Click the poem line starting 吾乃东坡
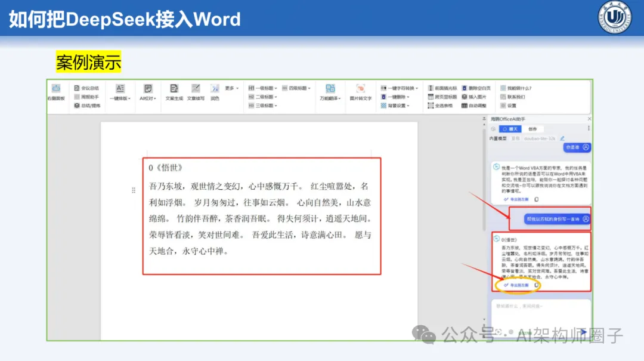This screenshot has width=644, height=361. point(259,186)
